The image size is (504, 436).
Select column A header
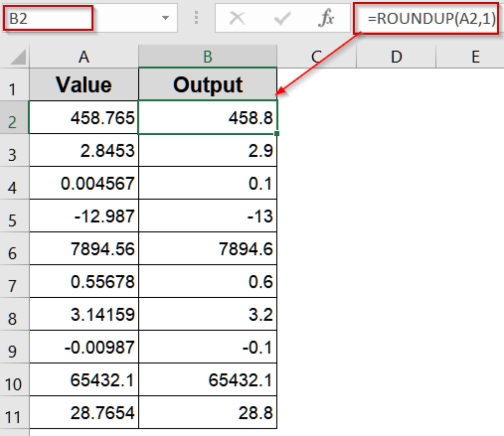pos(84,56)
